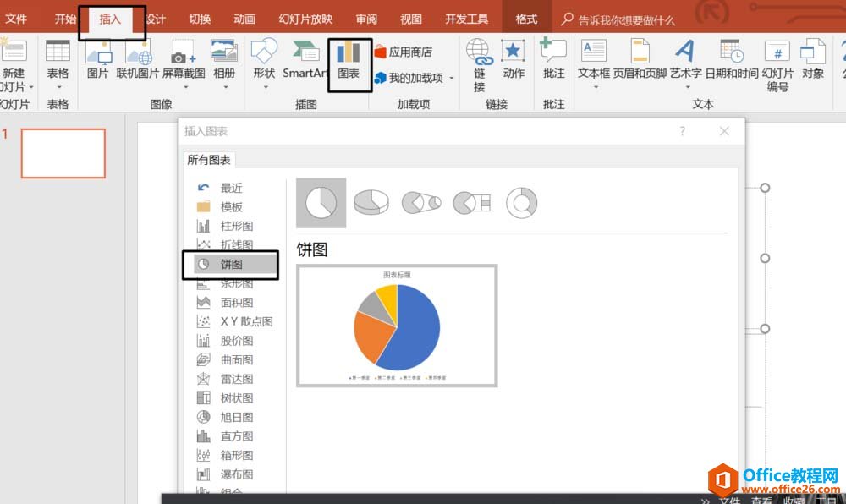The image size is (846, 504).
Task: Select slide 1 thumbnail in panel
Action: [63, 153]
